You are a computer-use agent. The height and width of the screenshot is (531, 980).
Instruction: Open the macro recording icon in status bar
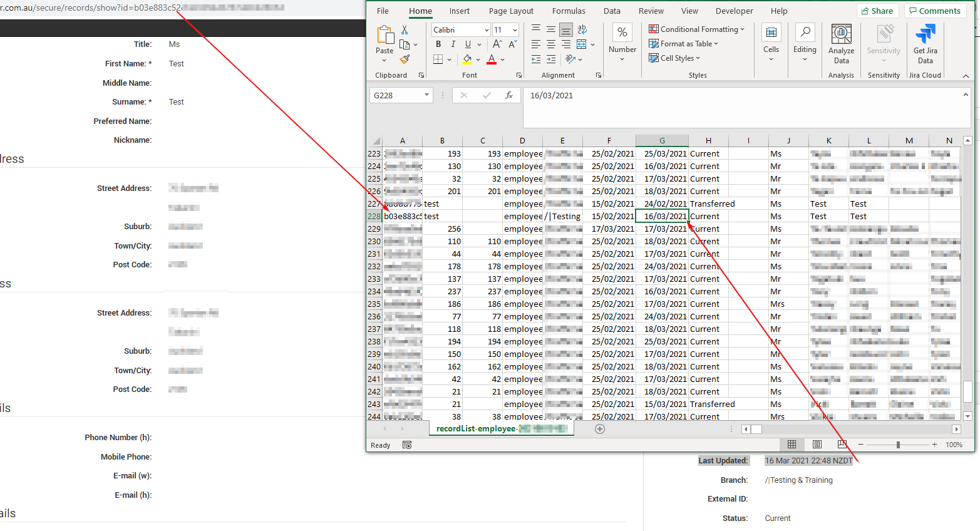(407, 445)
